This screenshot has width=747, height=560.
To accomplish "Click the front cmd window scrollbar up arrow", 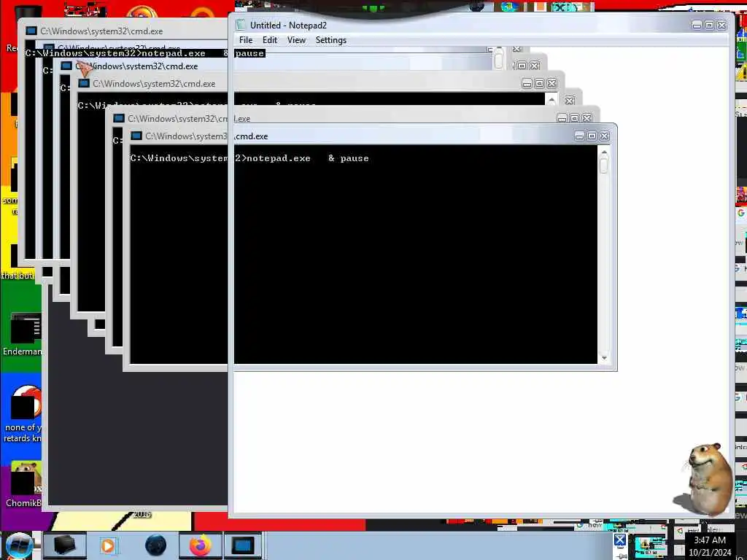I will 604,152.
